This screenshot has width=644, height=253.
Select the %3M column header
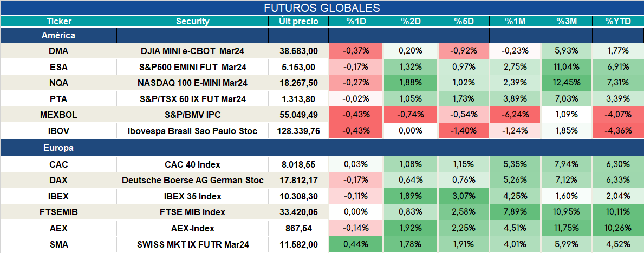point(567,22)
